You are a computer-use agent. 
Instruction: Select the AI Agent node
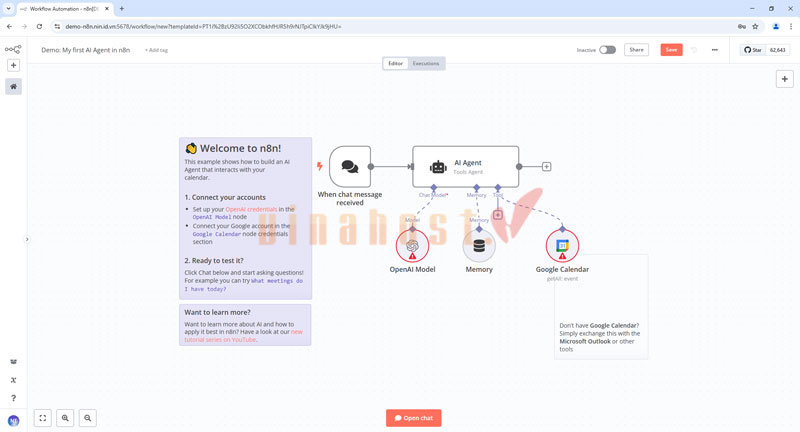[466, 167]
